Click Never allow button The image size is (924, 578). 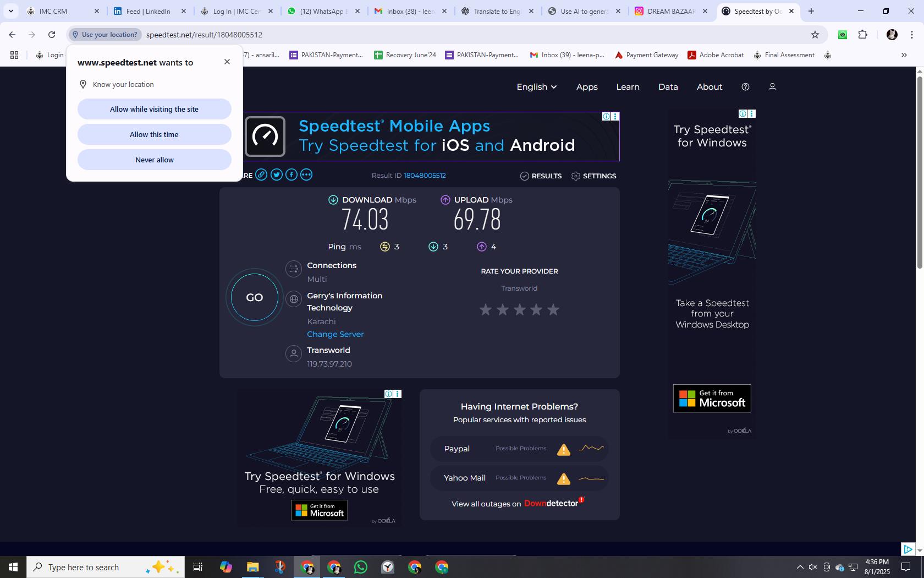point(154,160)
